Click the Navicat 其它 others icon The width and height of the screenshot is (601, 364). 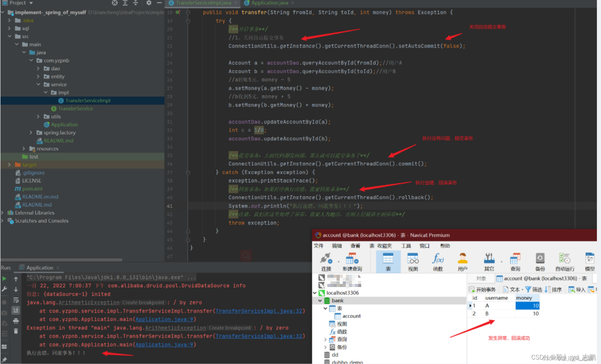pos(489,262)
